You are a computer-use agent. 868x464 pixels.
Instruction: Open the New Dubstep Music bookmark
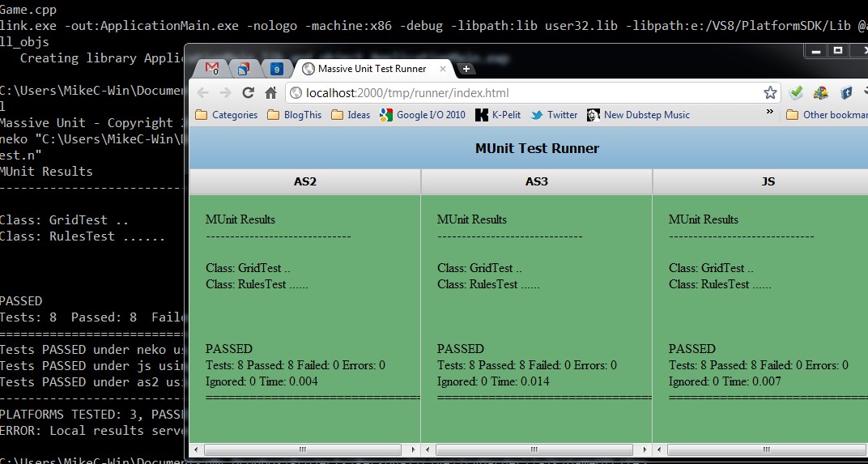click(x=639, y=115)
